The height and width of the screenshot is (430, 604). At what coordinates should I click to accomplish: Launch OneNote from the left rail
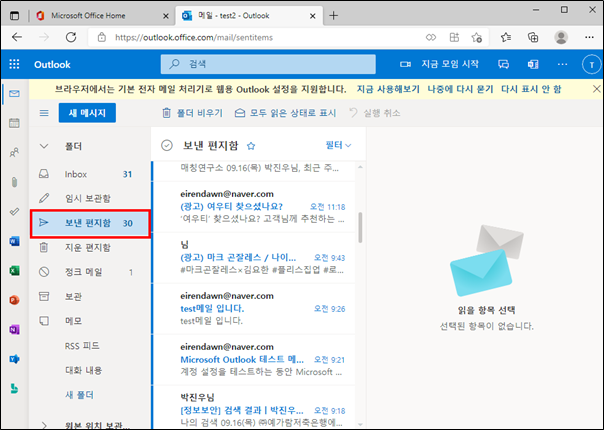point(14,329)
